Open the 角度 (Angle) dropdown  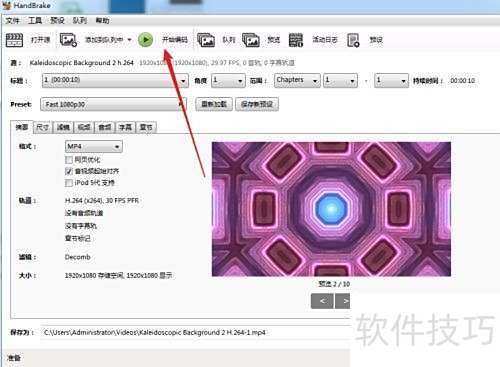(228, 80)
